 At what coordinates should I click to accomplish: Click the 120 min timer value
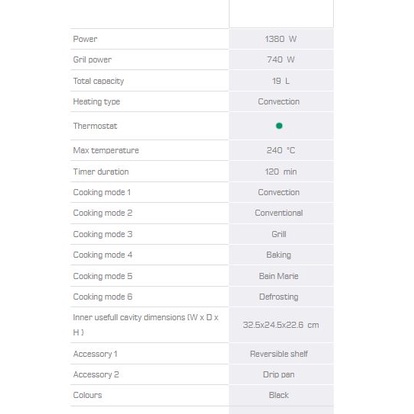(281, 172)
